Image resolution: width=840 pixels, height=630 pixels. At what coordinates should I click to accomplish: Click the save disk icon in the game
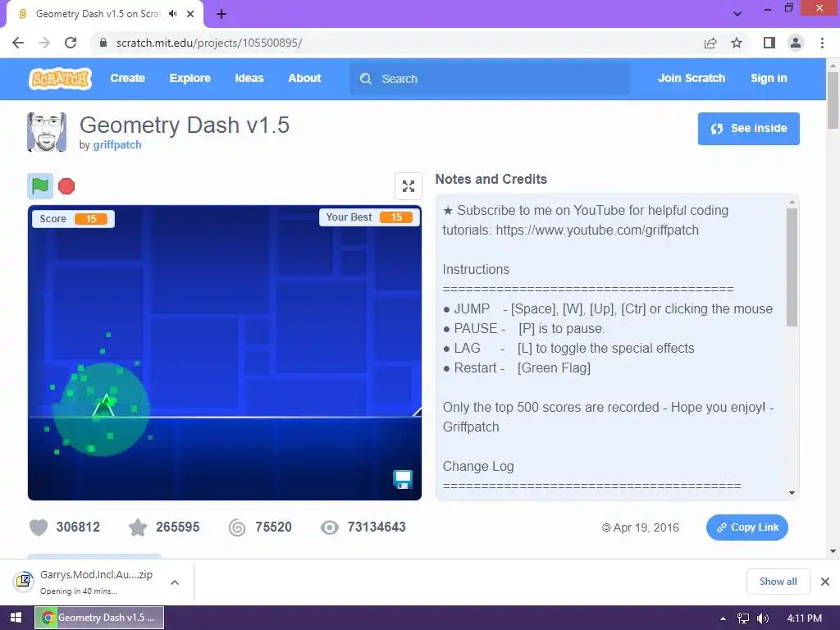(x=402, y=479)
